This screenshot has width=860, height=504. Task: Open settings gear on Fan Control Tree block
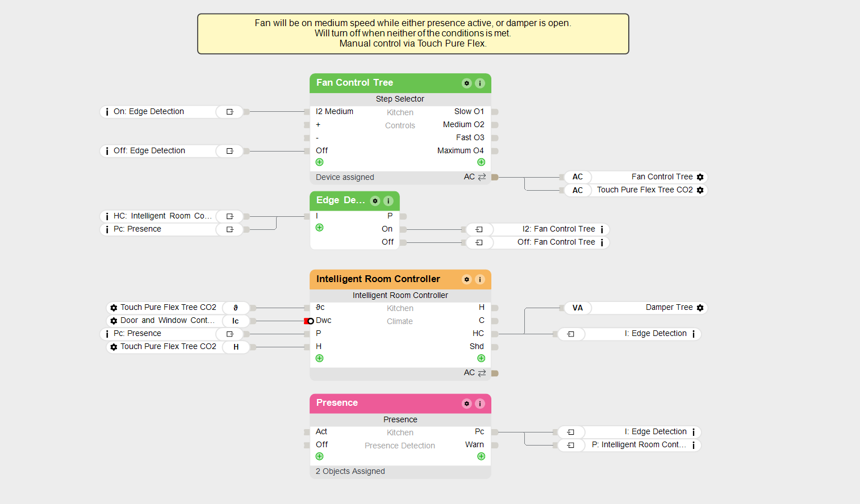point(467,83)
